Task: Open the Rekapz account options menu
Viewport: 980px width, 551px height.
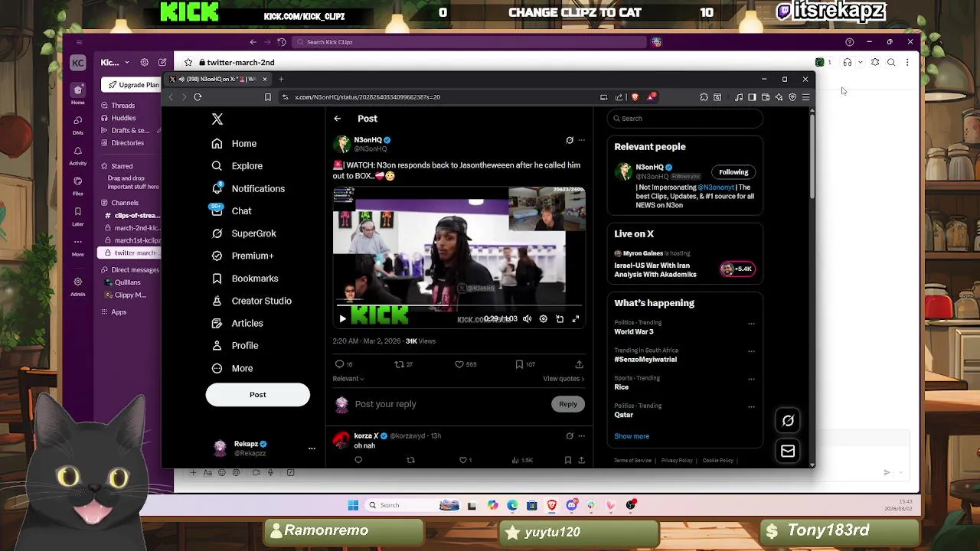Action: click(x=312, y=448)
